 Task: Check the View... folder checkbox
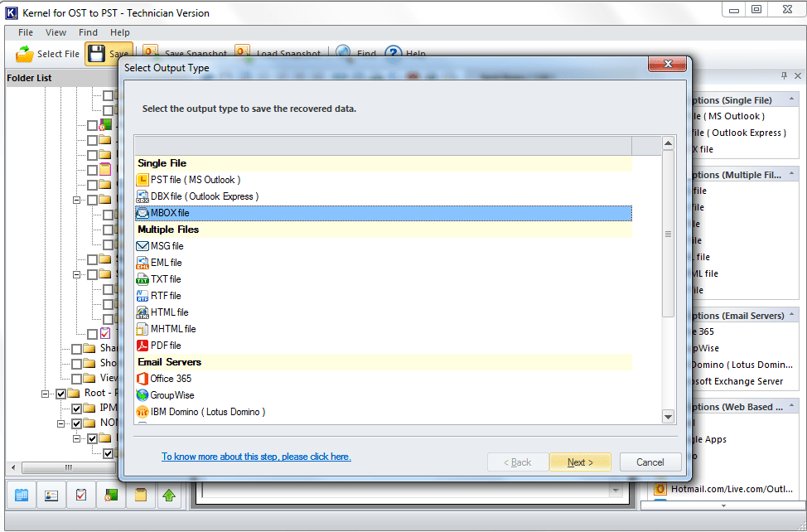pyautogui.click(x=77, y=380)
